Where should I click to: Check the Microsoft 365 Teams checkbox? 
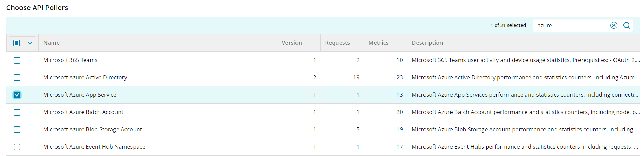(x=17, y=60)
